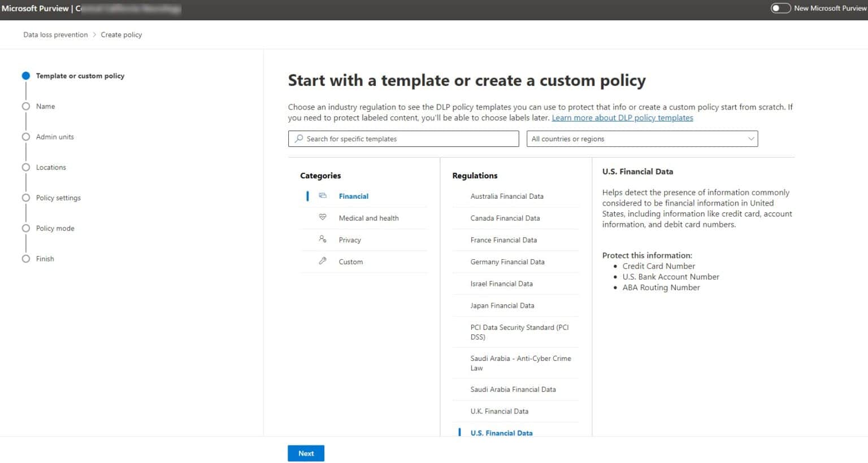Select the U.S. Financial Data regulation
This screenshot has height=463, width=868.
pos(501,433)
